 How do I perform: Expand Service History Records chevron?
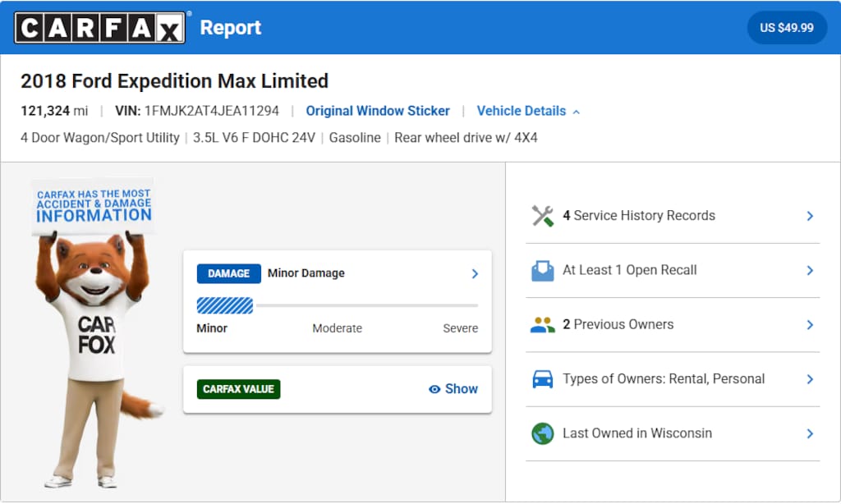pyautogui.click(x=810, y=216)
